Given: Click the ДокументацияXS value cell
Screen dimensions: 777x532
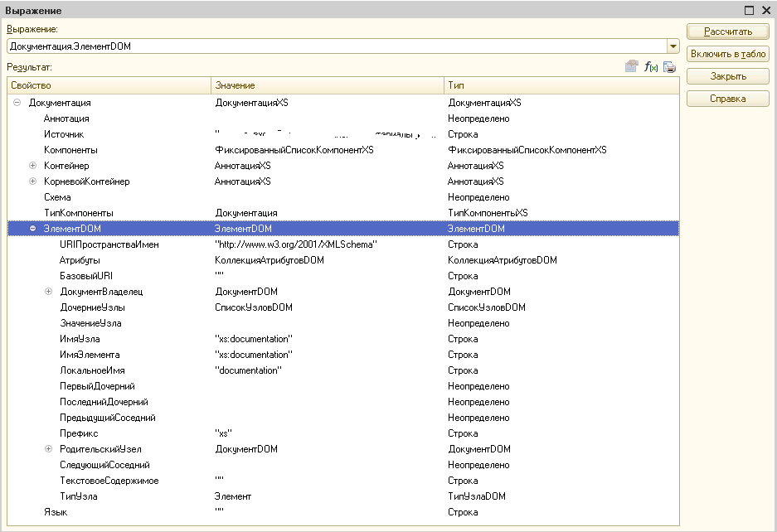Looking at the screenshot, I should [x=252, y=103].
